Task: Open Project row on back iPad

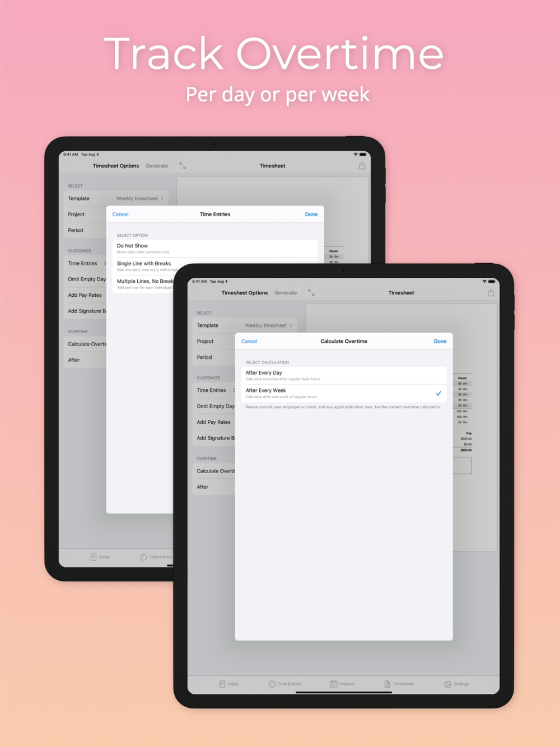Action: (85, 214)
